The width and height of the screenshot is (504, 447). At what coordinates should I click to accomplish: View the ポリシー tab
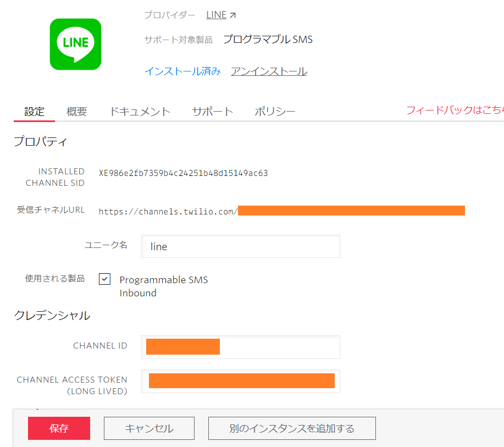click(x=275, y=111)
